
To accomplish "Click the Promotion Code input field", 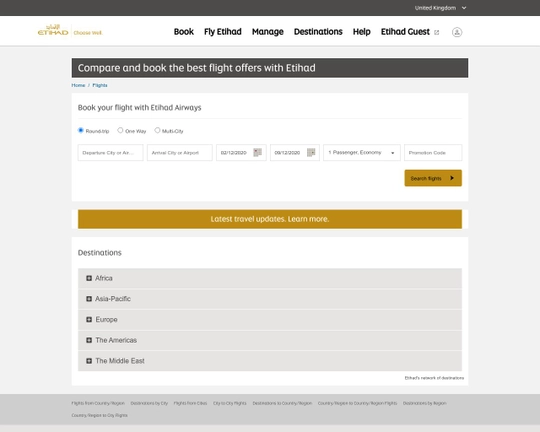I will [x=433, y=153].
